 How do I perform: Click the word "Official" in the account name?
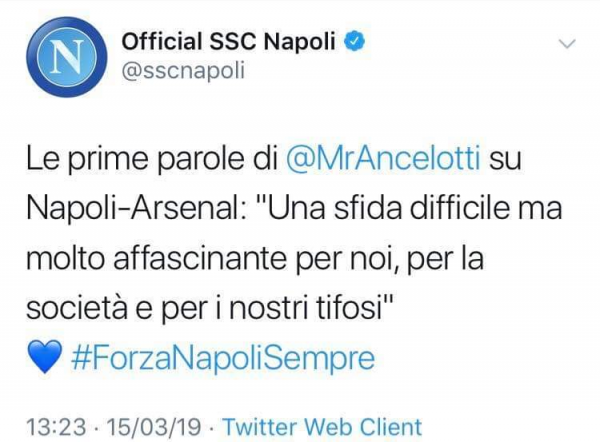pos(159,42)
